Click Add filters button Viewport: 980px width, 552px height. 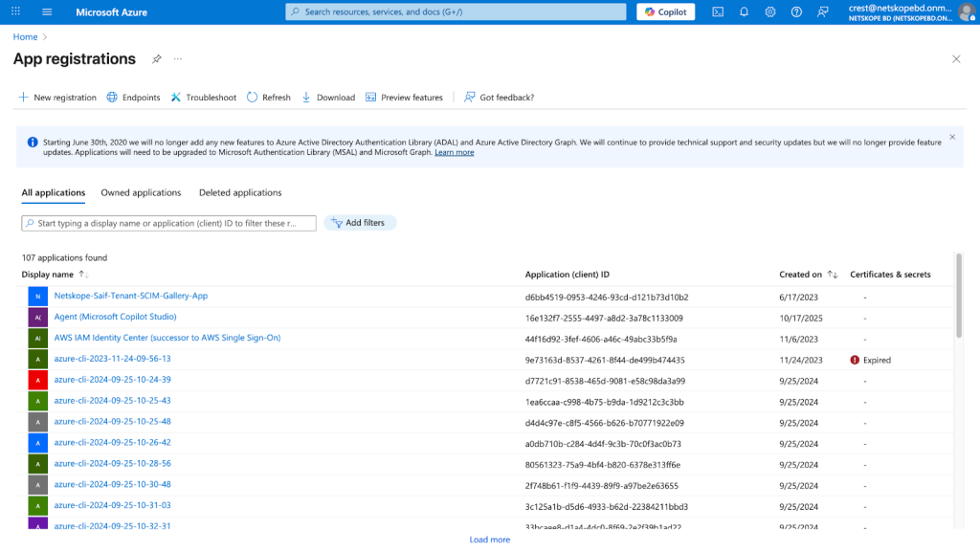(x=360, y=223)
